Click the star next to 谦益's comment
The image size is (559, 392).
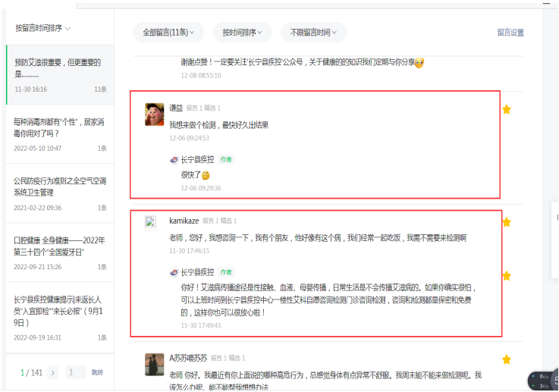pos(507,109)
